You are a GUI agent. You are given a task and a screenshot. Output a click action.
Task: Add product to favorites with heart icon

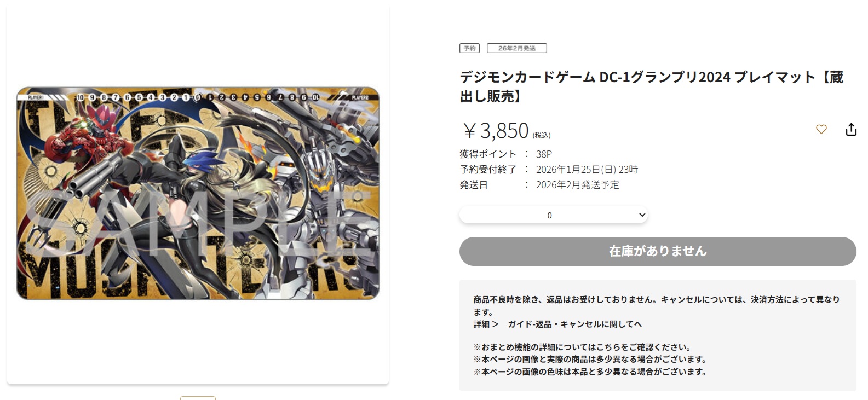821,130
